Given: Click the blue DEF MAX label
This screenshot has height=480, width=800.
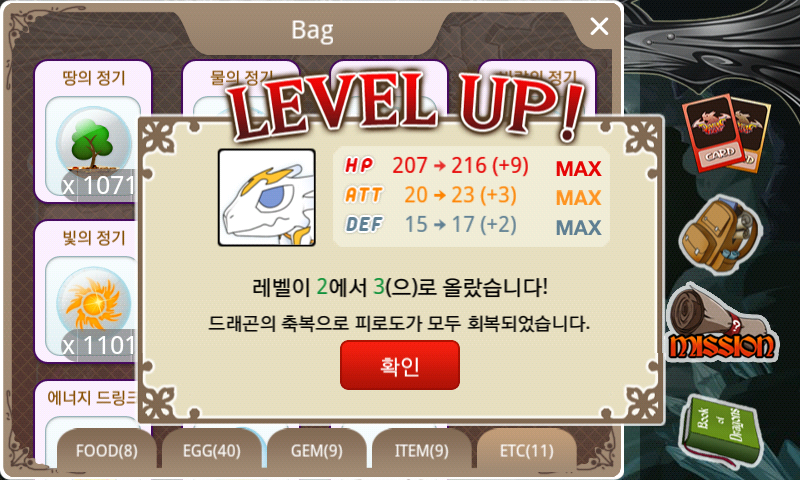Looking at the screenshot, I should (579, 227).
